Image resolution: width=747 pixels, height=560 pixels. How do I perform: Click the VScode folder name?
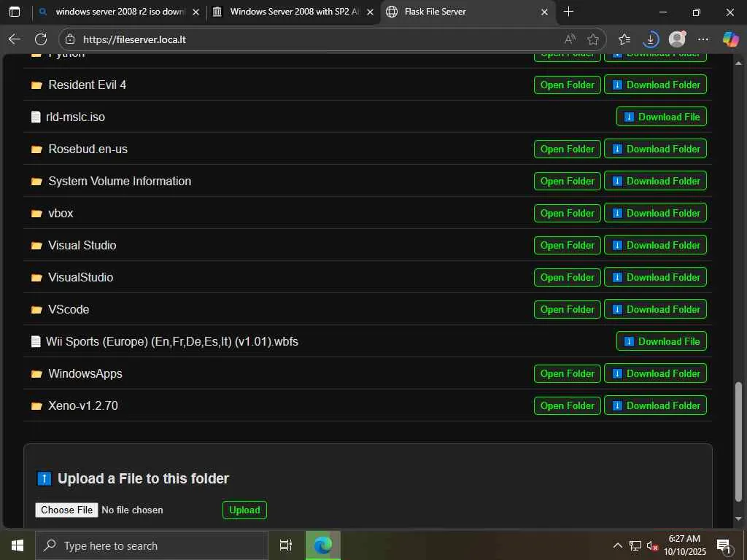click(x=69, y=309)
